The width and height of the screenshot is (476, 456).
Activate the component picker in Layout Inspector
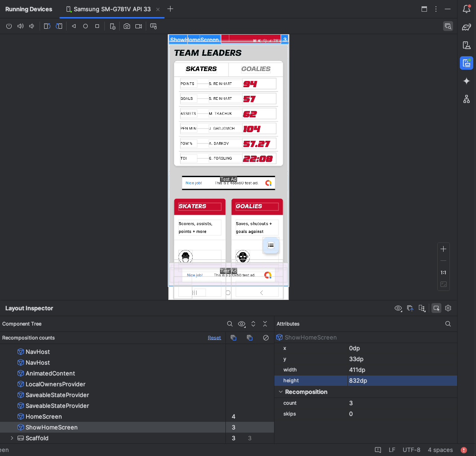coord(436,308)
